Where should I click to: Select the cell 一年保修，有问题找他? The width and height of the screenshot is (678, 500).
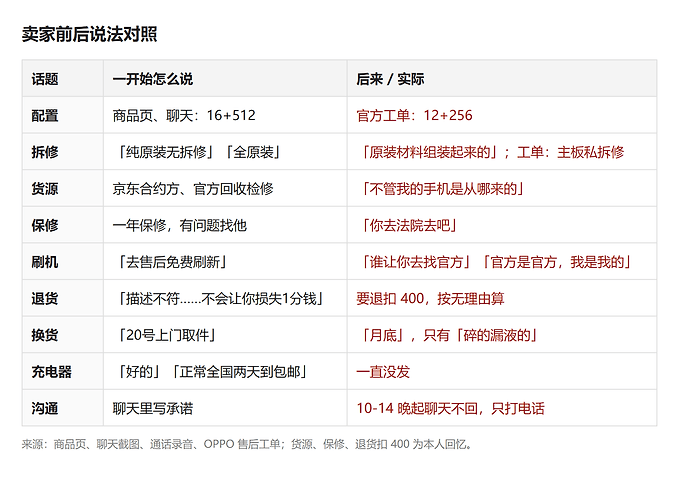[225, 225]
